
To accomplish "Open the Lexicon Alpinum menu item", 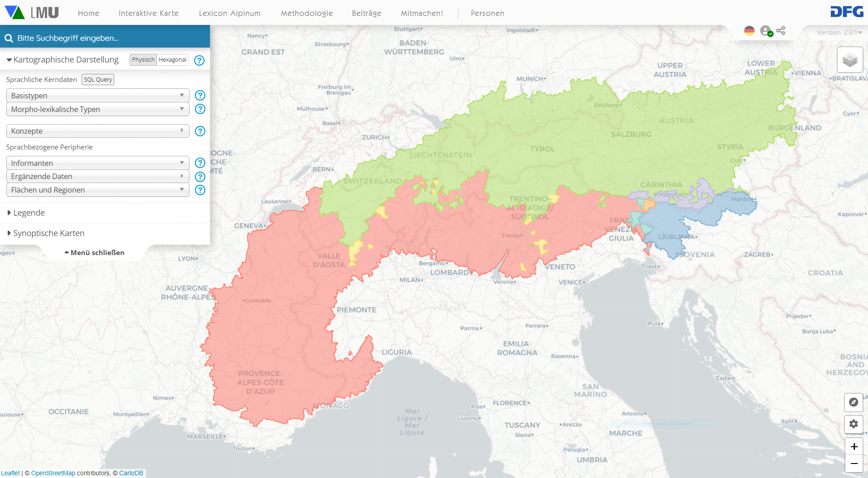I will coord(229,13).
